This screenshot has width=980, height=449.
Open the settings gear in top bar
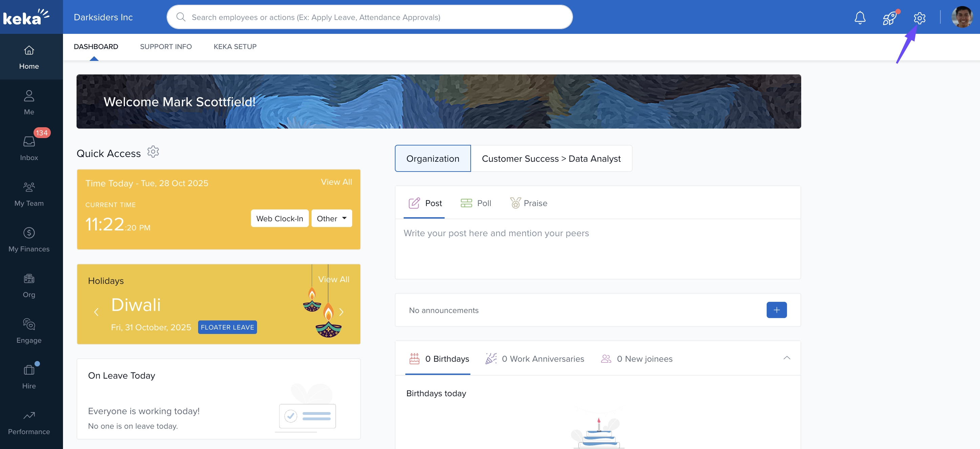click(x=919, y=18)
